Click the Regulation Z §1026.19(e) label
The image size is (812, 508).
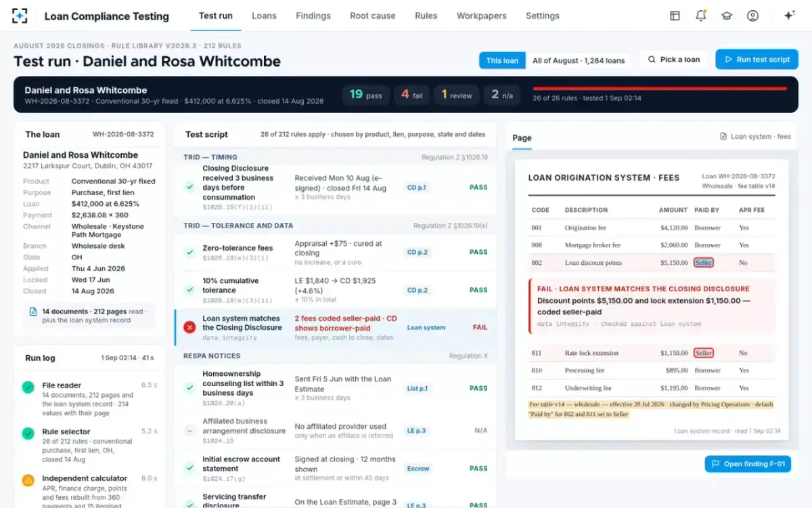click(x=450, y=226)
